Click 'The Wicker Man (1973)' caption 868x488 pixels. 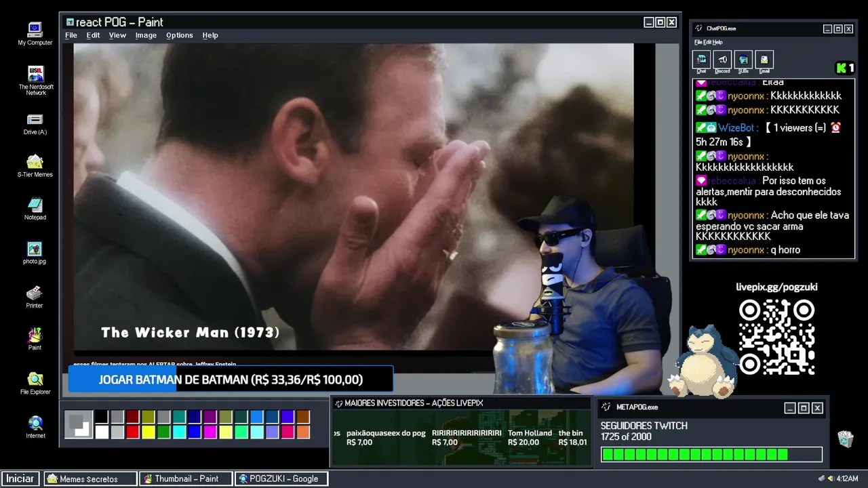(x=191, y=333)
